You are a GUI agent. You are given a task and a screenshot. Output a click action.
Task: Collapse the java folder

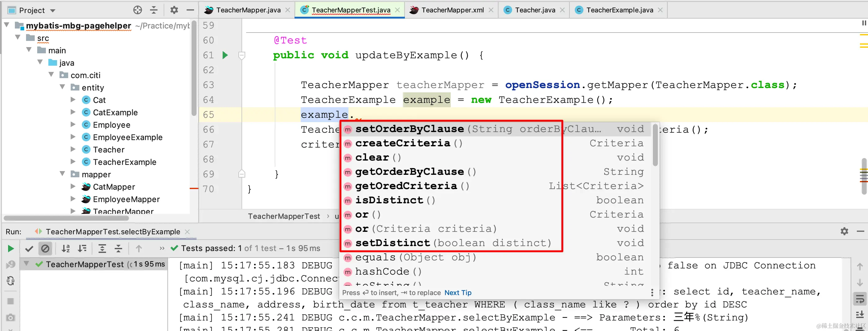40,62
